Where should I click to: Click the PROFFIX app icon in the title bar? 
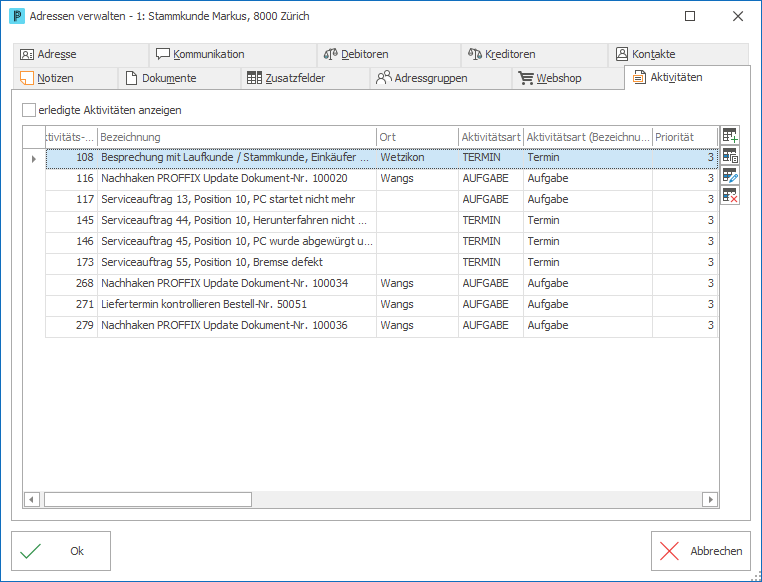pyautogui.click(x=17, y=16)
